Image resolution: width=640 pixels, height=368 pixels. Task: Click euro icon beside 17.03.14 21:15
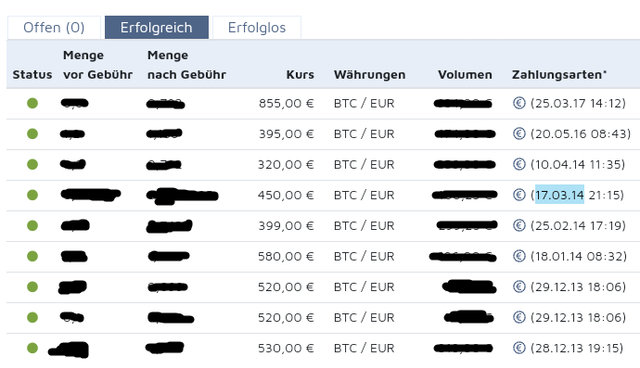click(x=519, y=195)
